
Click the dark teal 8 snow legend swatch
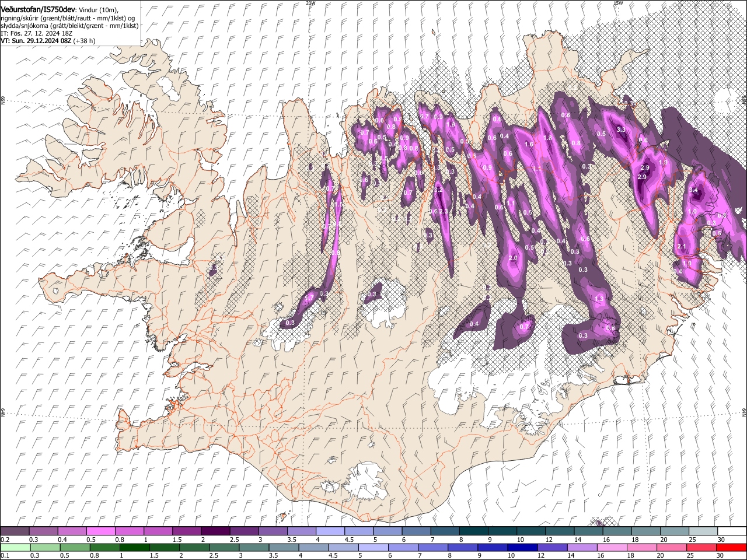coord(474,531)
